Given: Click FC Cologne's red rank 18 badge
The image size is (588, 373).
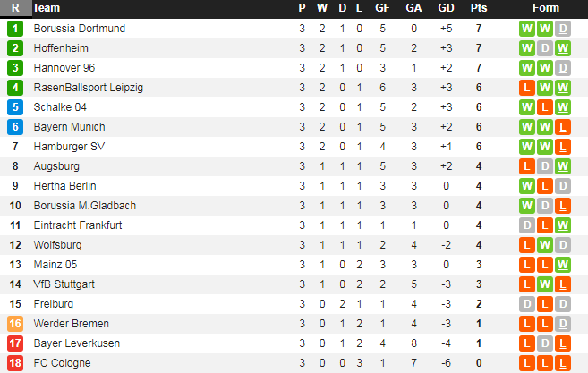Looking at the screenshot, I should 15,363.
